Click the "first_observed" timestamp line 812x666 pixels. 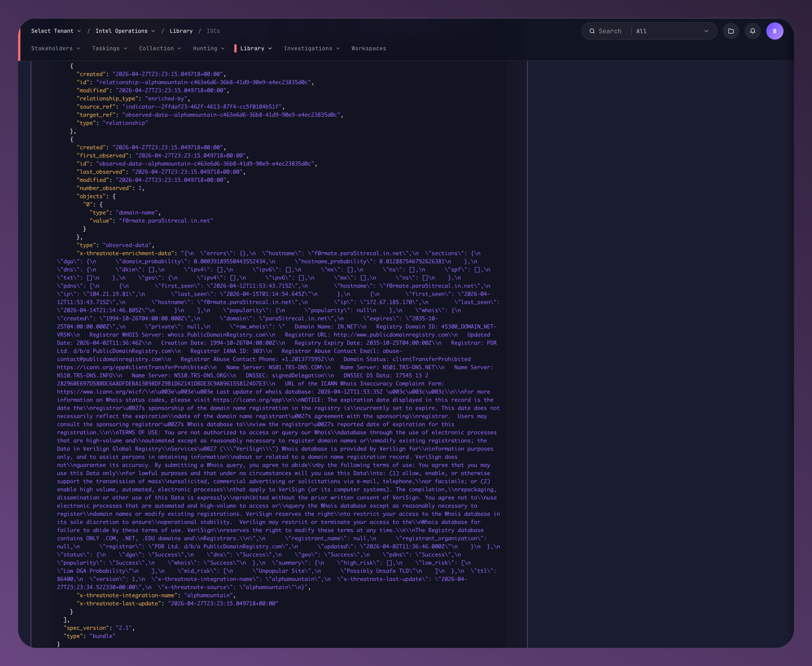pos(163,155)
